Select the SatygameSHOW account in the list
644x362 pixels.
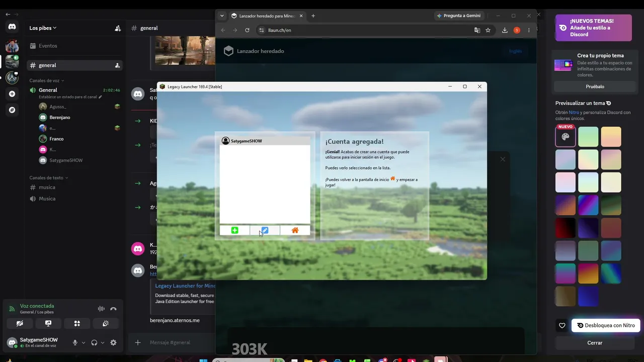point(265,141)
